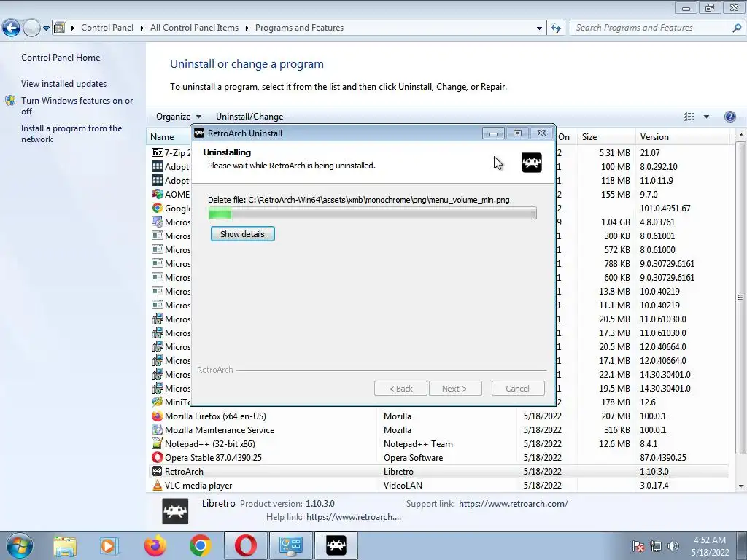Image resolution: width=747 pixels, height=560 pixels.
Task: Refresh the Programs and Features address bar
Action: click(555, 28)
